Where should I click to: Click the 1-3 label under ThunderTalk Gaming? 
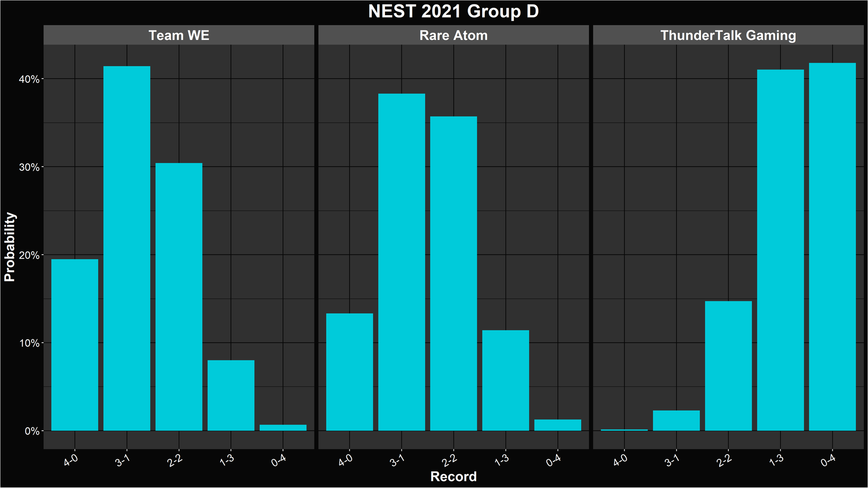776,461
